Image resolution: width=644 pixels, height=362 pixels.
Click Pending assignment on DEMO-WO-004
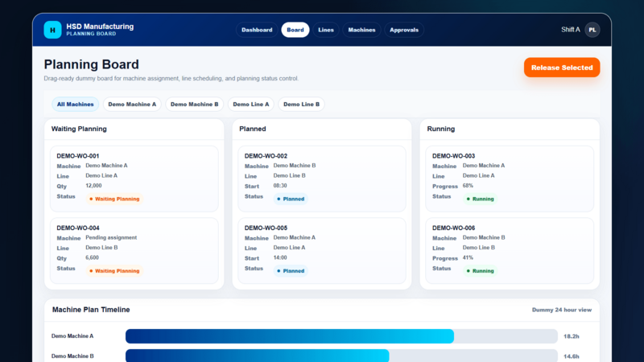pyautogui.click(x=111, y=237)
